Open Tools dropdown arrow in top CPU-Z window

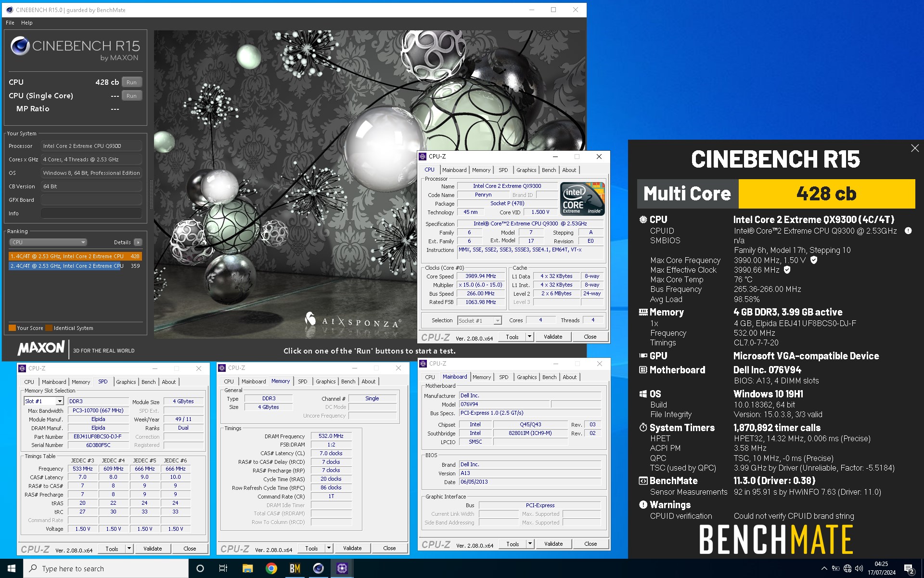point(529,337)
